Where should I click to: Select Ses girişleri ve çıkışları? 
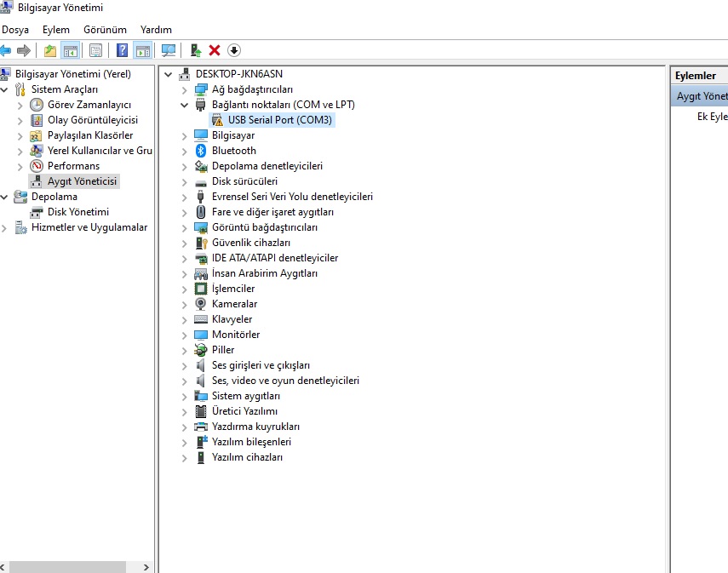(x=261, y=365)
